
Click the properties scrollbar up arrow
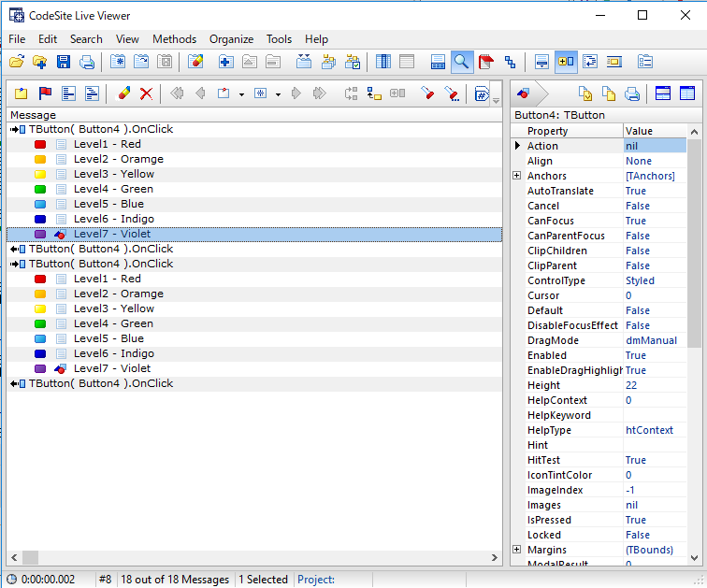pyautogui.click(x=694, y=132)
